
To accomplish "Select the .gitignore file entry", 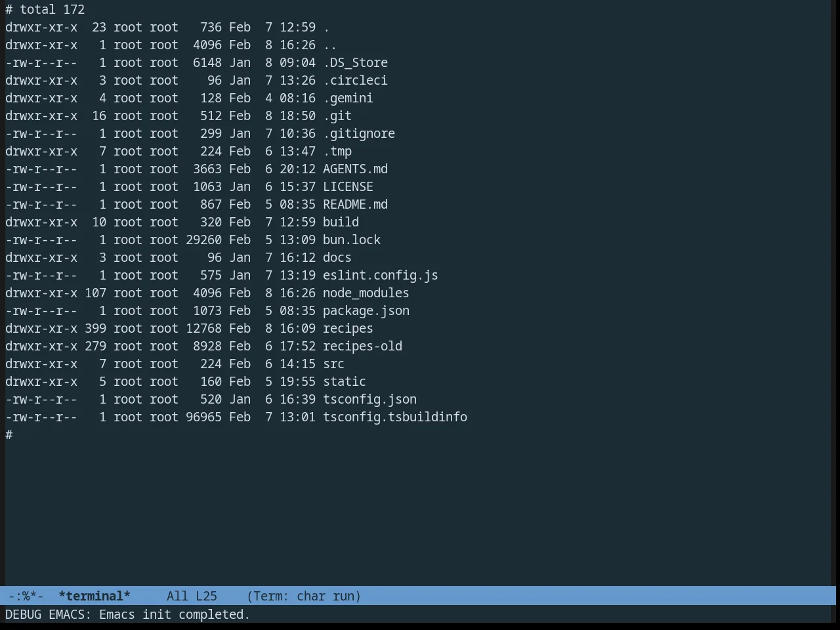I will [x=359, y=133].
